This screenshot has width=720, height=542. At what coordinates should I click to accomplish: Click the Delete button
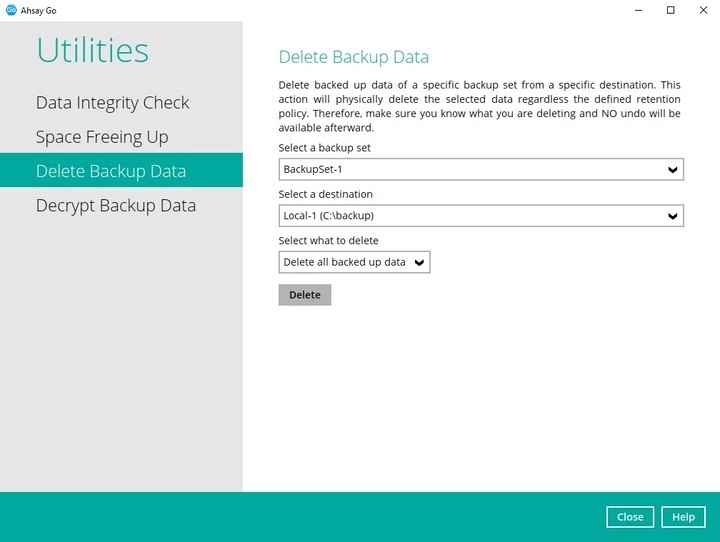[x=305, y=295]
